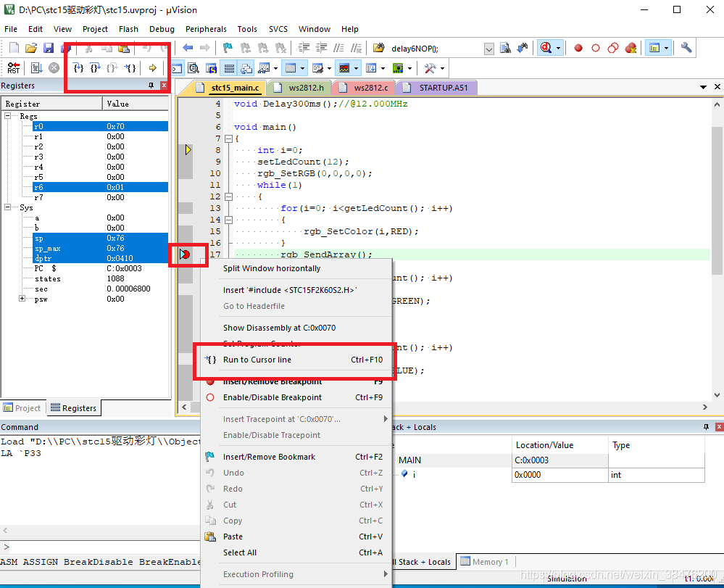Image resolution: width=724 pixels, height=588 pixels.
Task: Pin the Registers panel
Action: pyautogui.click(x=151, y=86)
